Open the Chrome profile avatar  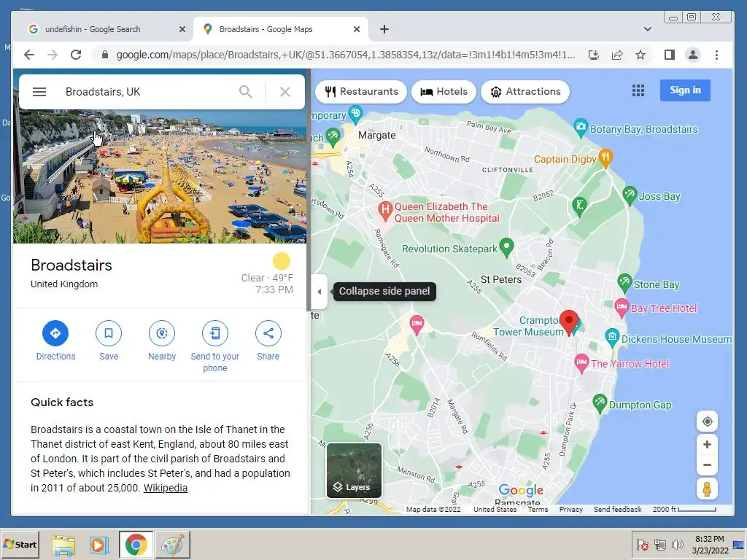coord(693,55)
